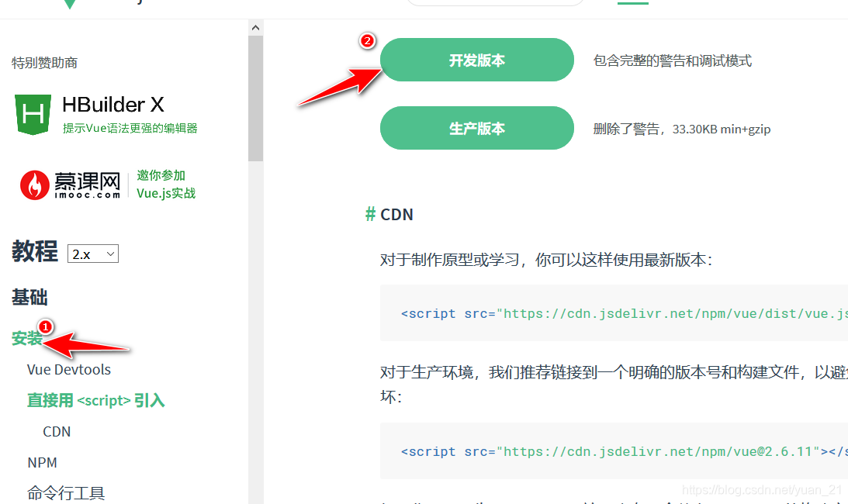This screenshot has height=504, width=848.
Task: Click the CDN section heading
Action: pos(397,215)
